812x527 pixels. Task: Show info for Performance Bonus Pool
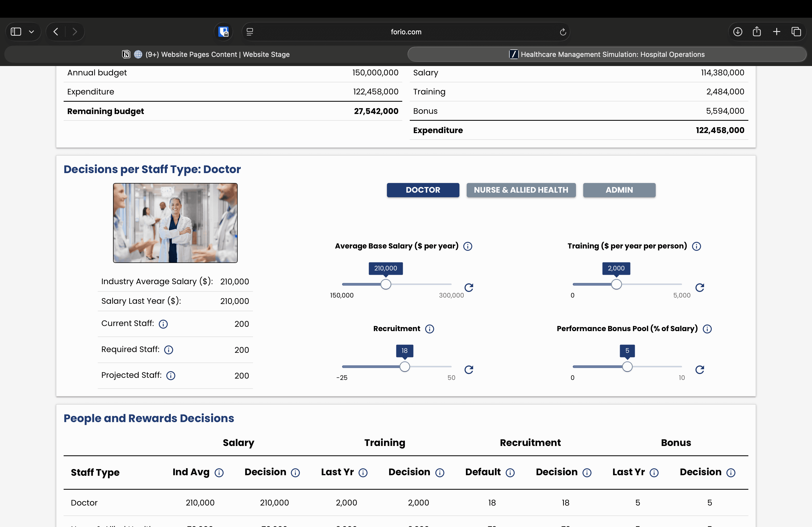click(707, 329)
